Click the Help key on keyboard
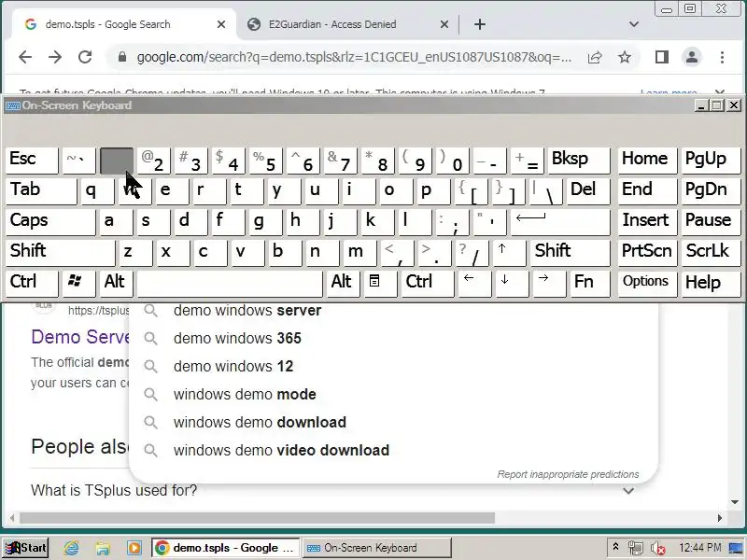Image resolution: width=747 pixels, height=560 pixels. (711, 283)
